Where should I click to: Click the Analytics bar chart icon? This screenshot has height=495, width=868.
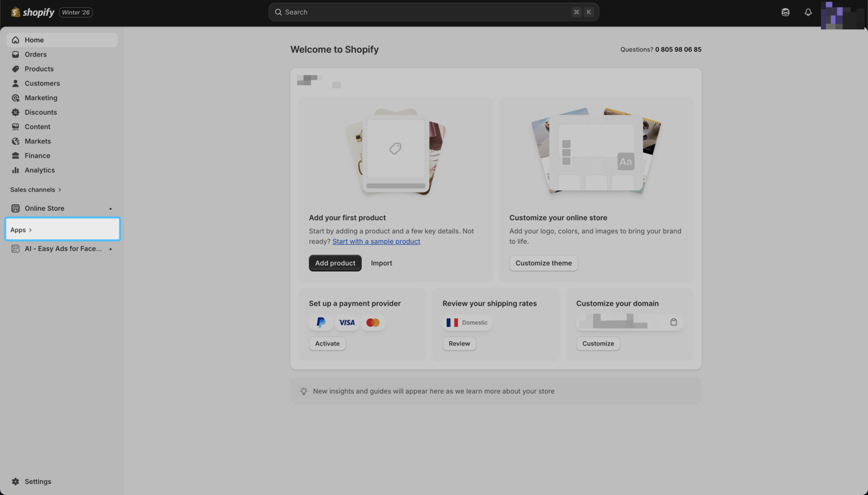point(16,170)
